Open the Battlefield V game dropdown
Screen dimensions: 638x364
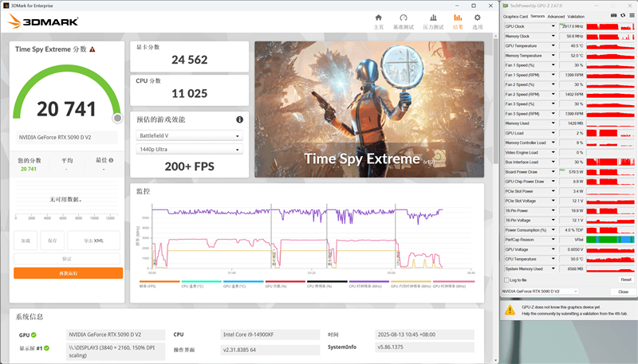[x=189, y=135]
